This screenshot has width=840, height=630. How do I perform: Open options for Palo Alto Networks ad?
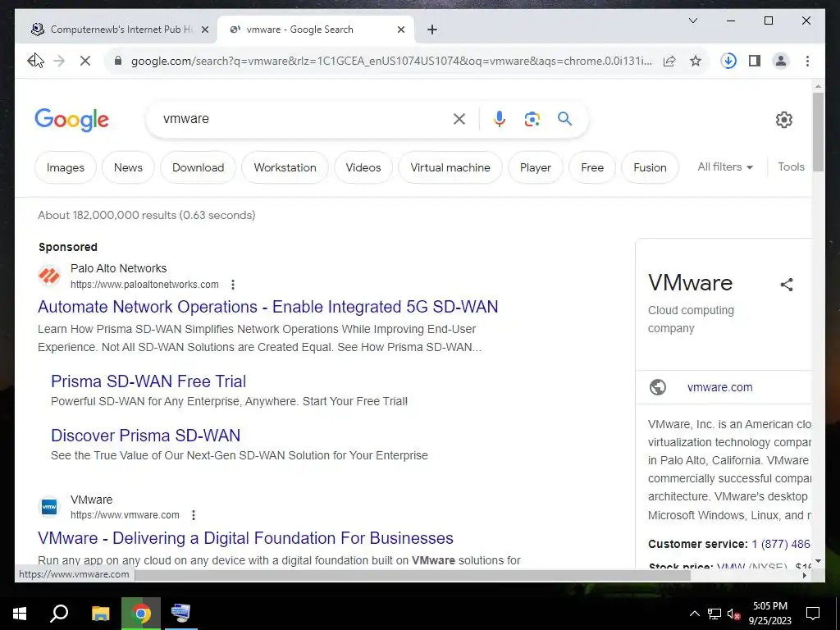[x=232, y=285]
